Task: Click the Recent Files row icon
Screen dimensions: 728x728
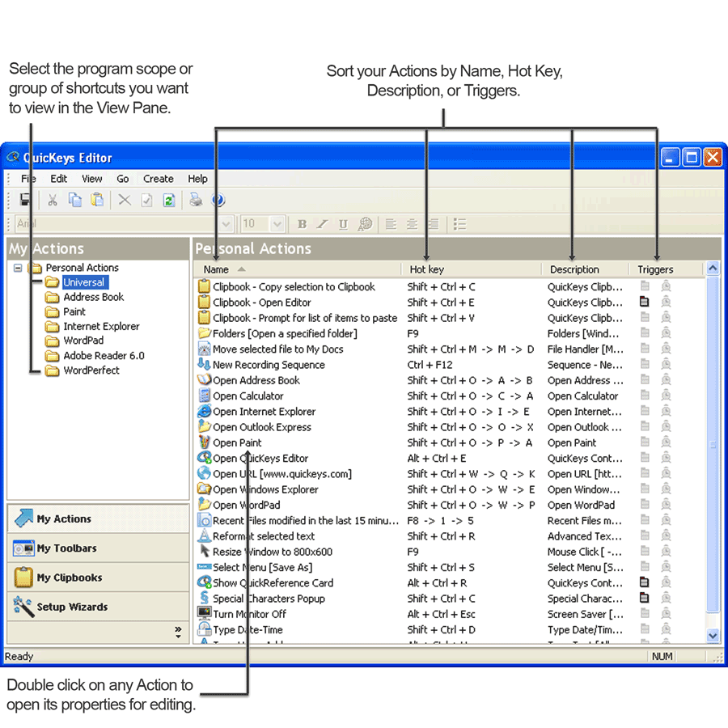Action: pos(204,520)
